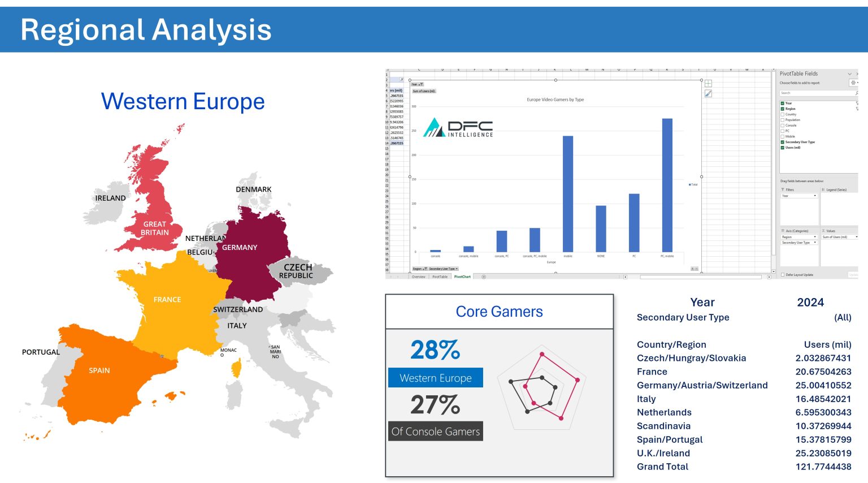Click the Collapse Entire Field minus icon on chart
868x483 pixels.
(696, 269)
